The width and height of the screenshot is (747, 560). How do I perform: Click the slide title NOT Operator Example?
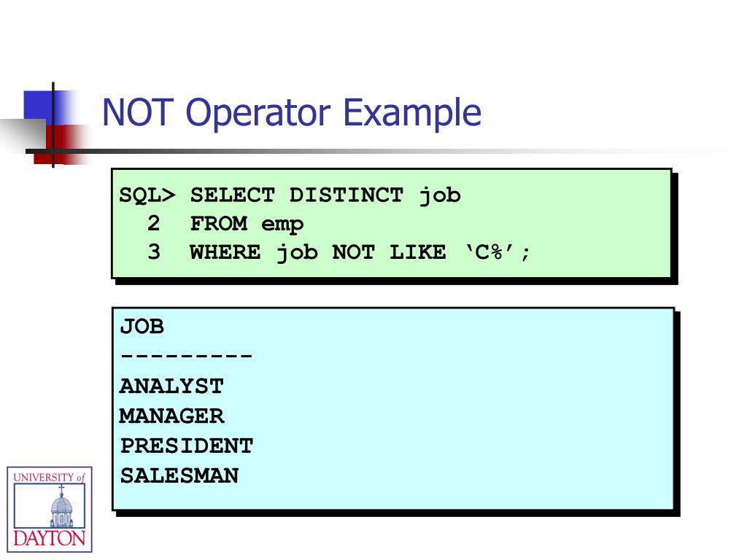(x=292, y=112)
